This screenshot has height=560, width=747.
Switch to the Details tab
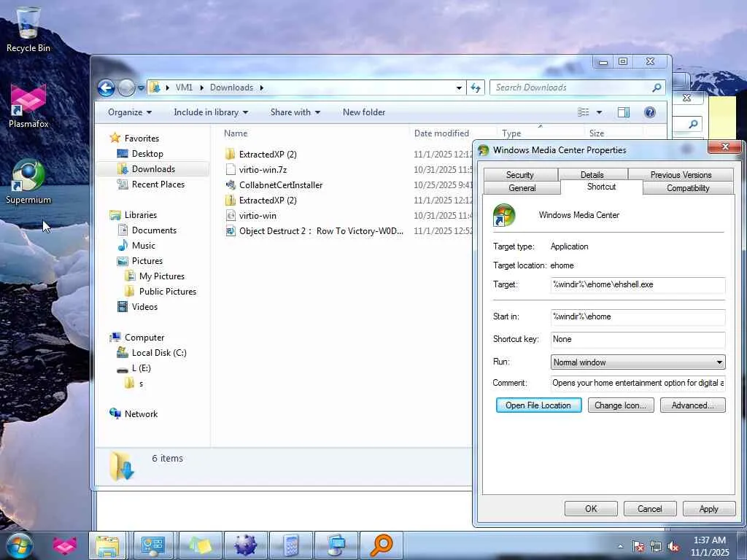click(592, 175)
